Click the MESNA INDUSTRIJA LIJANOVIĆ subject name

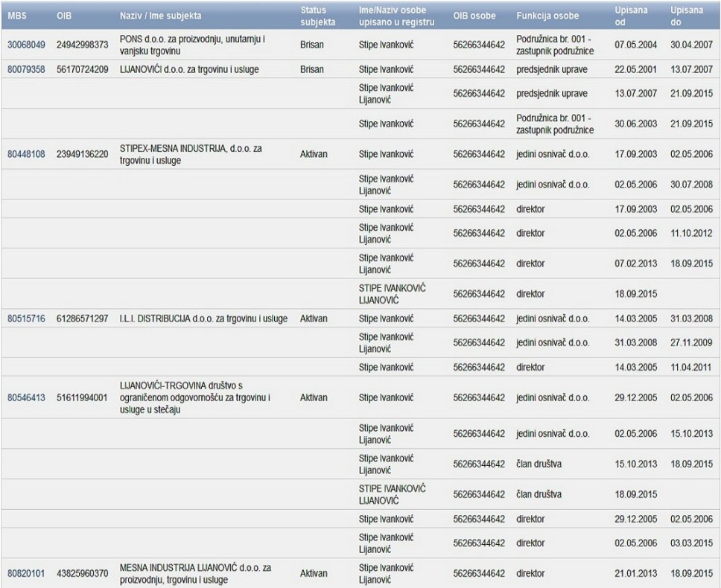pyautogui.click(x=195, y=574)
